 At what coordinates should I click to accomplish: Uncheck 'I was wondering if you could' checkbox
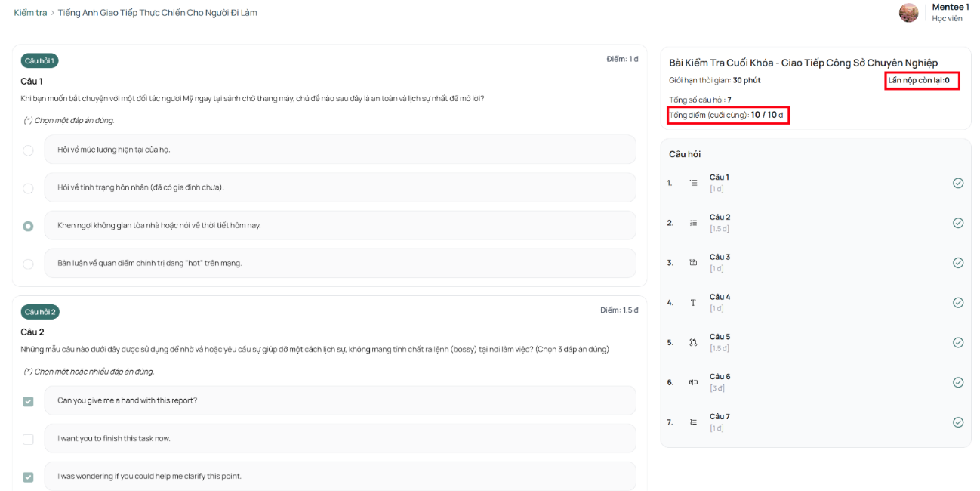click(28, 477)
